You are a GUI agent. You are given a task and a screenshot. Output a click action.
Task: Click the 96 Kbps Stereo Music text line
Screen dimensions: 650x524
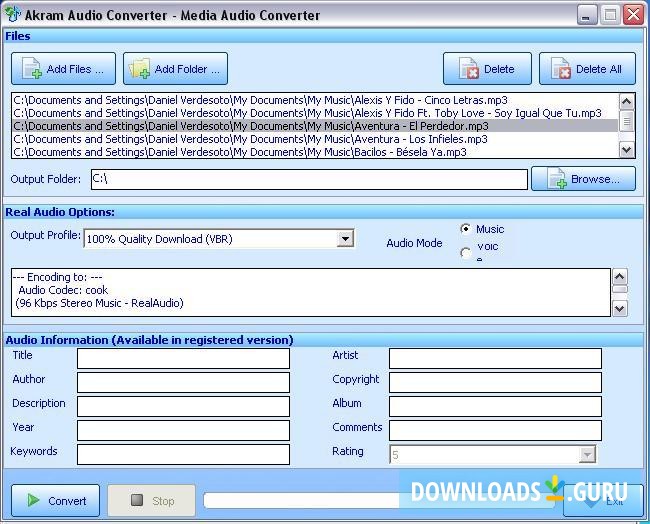[99, 303]
